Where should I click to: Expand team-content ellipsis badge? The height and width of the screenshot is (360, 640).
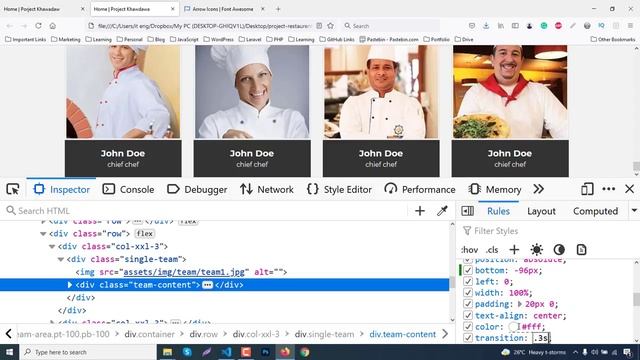(x=207, y=285)
